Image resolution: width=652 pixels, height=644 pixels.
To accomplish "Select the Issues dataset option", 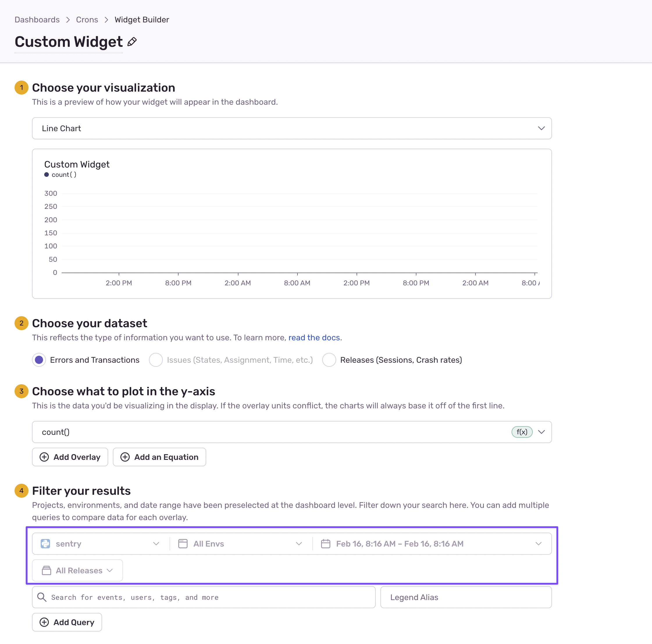I will [x=156, y=360].
